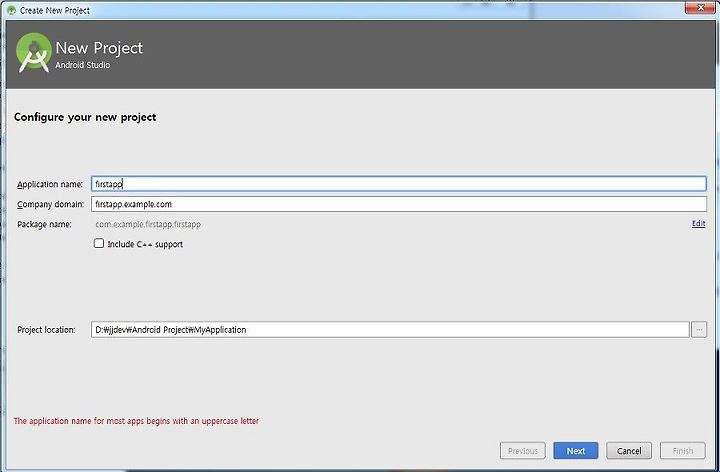This screenshot has width=720, height=472.
Task: Click the Cancel button
Action: coord(629,450)
